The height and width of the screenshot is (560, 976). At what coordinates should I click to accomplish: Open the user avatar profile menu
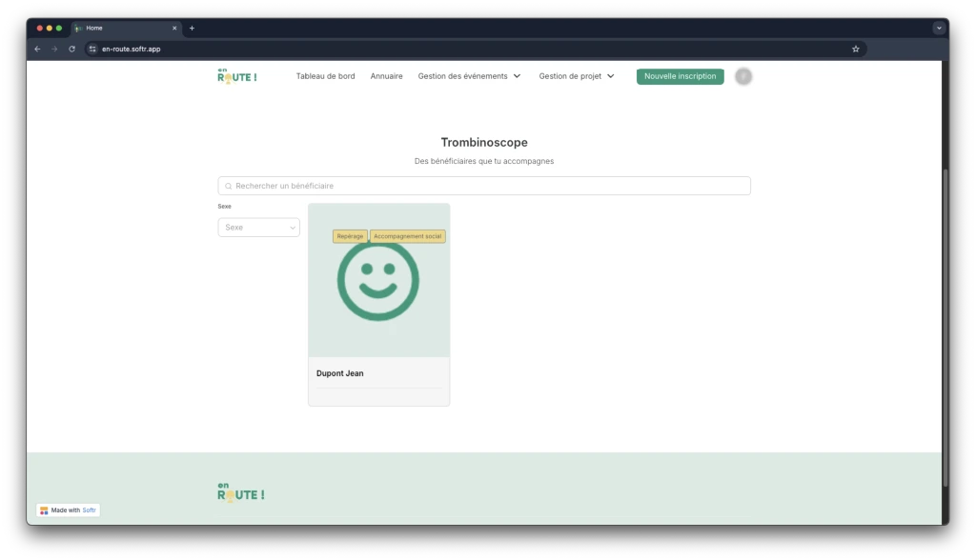click(x=743, y=76)
